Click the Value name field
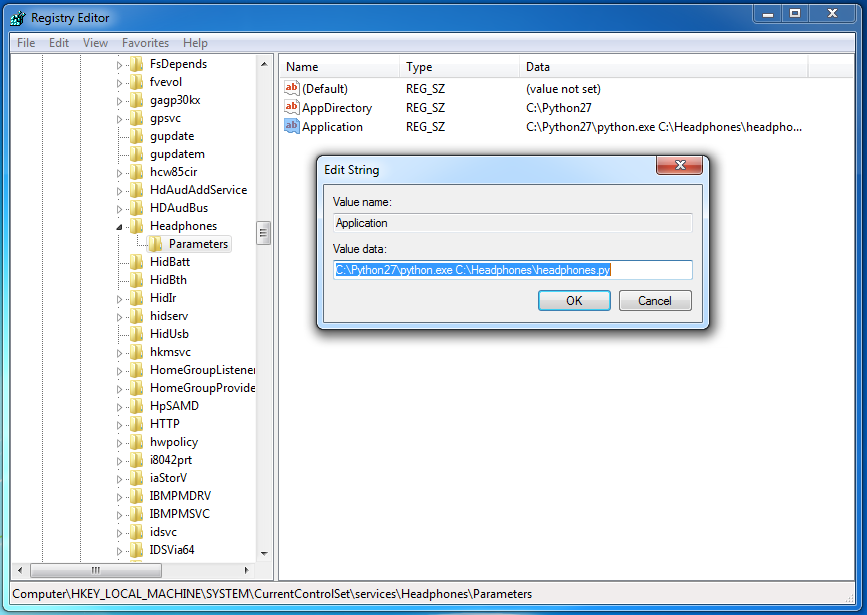Screen dimensions: 867x615 click(513, 223)
